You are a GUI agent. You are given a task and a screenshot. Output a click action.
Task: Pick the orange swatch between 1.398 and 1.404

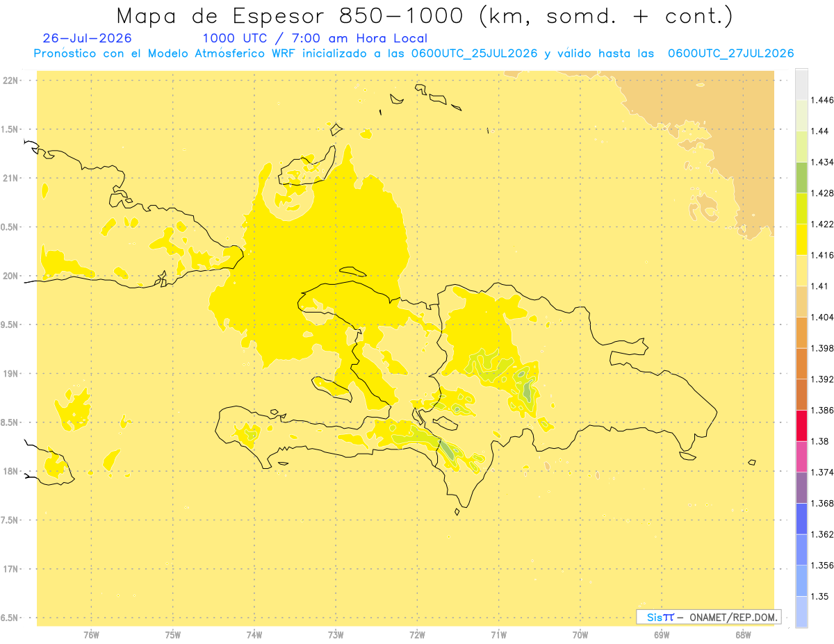pos(801,332)
